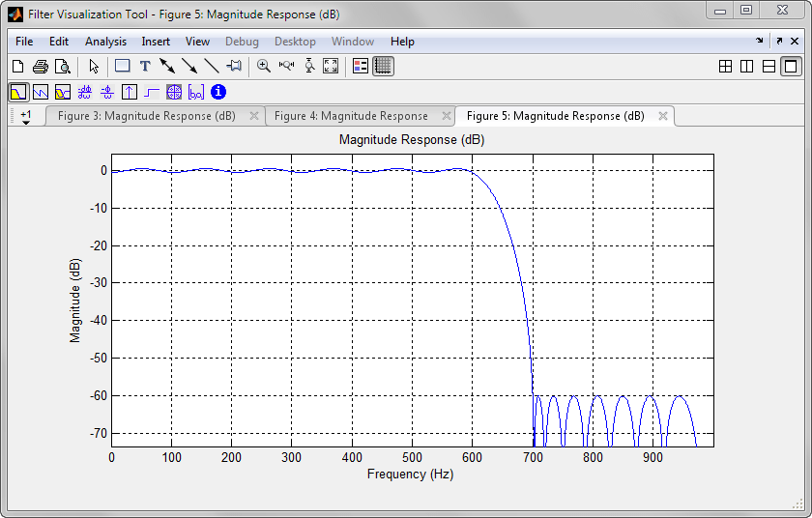This screenshot has height=518, width=812.
Task: Undock the figure with arrow icon
Action: coord(779,41)
